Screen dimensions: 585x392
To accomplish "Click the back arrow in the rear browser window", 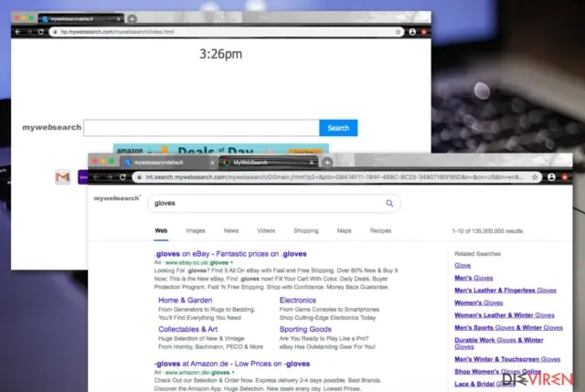I will coord(17,32).
